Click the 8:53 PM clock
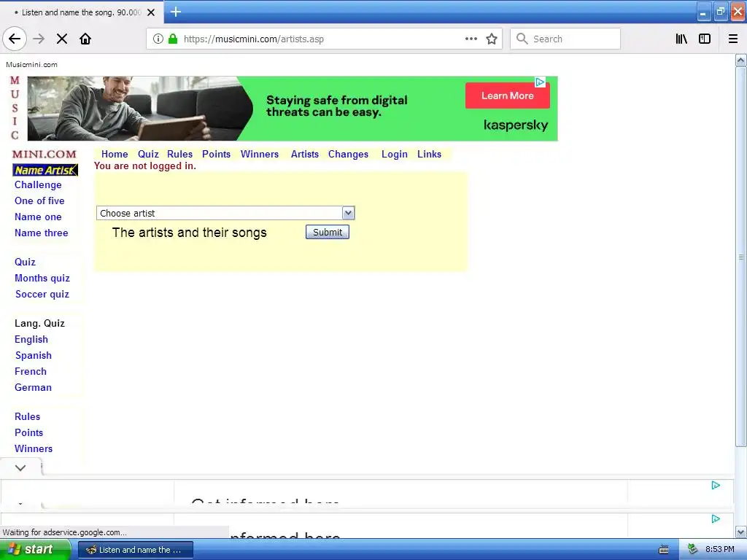 [x=720, y=550]
